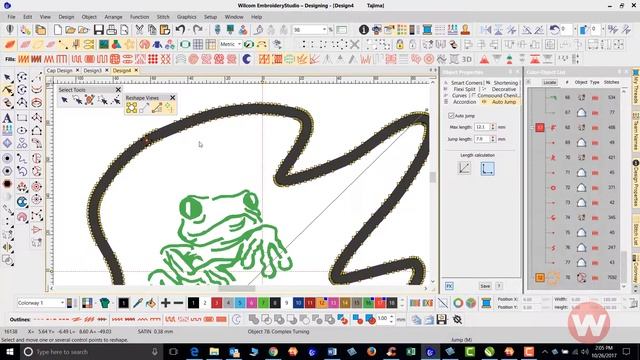Click the Windows Start button
This screenshot has width=640, height=360.
(x=9, y=351)
